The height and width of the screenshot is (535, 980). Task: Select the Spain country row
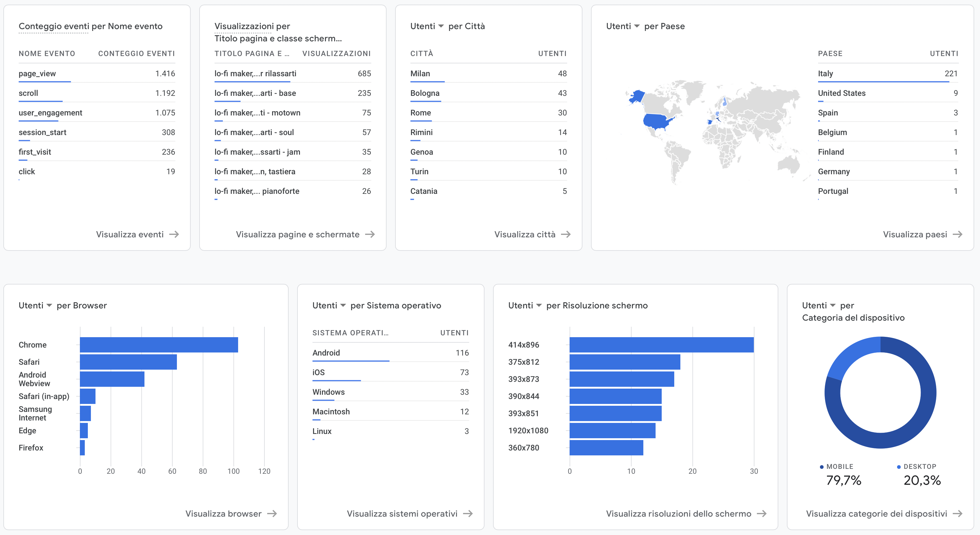click(888, 113)
